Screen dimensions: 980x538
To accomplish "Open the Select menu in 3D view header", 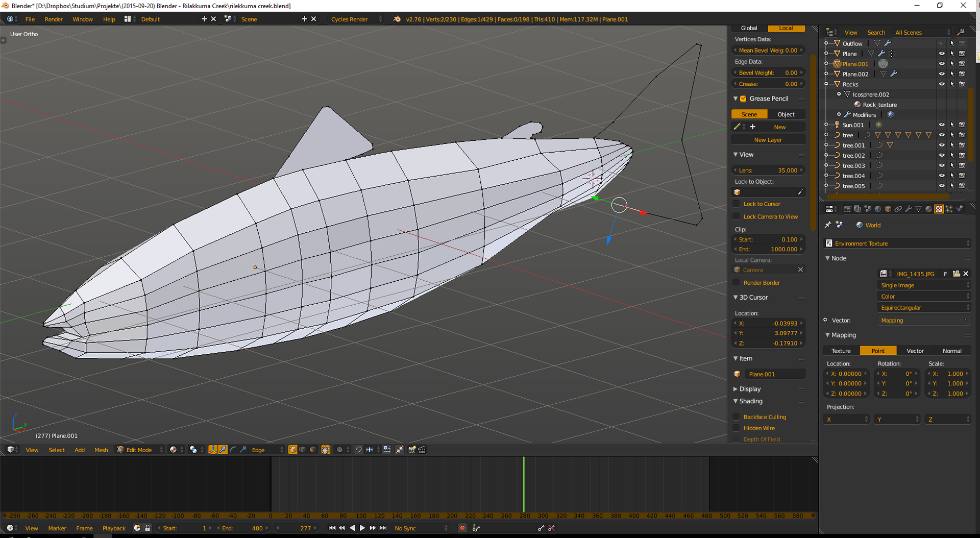I will 57,450.
